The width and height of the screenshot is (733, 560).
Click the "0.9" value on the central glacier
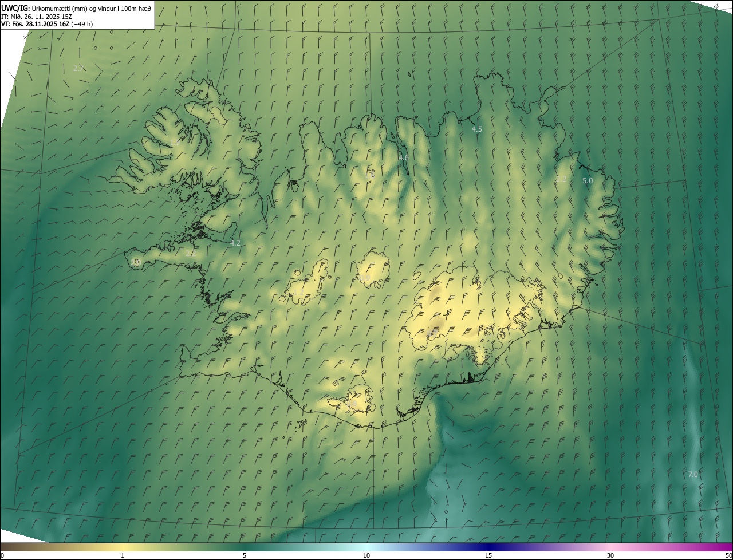pos(365,278)
